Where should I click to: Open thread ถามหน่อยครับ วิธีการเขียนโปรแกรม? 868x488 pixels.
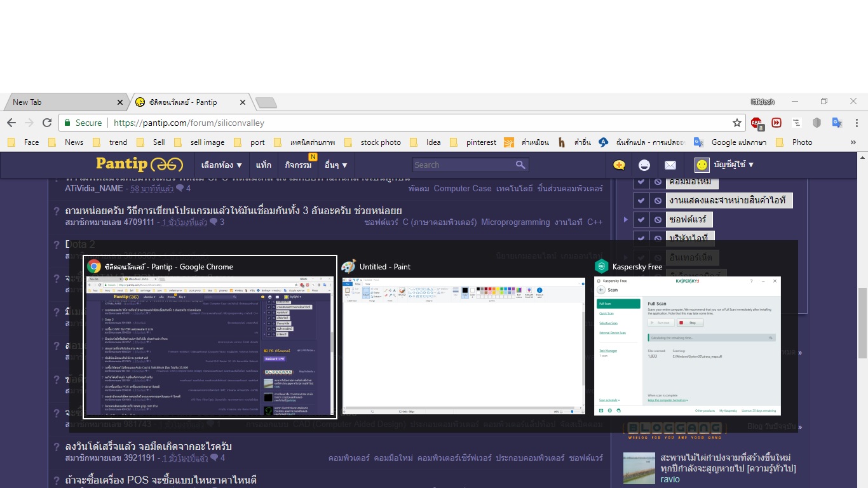click(x=233, y=210)
